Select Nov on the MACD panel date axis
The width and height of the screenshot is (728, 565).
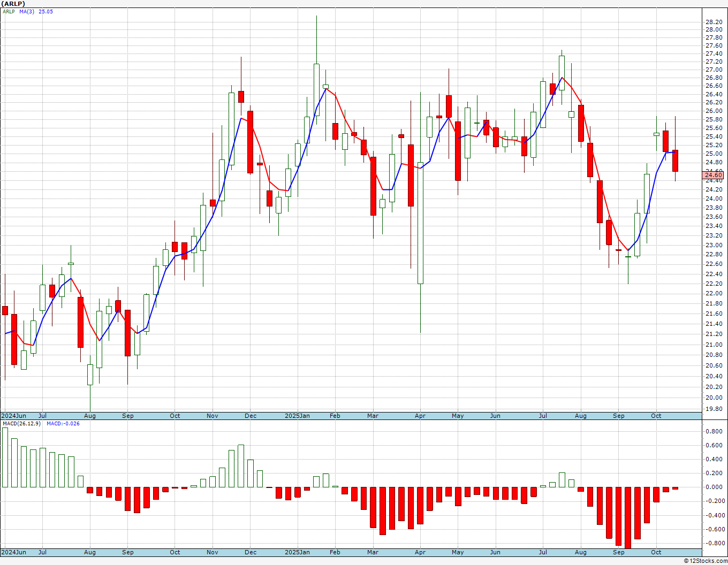pos(212,552)
